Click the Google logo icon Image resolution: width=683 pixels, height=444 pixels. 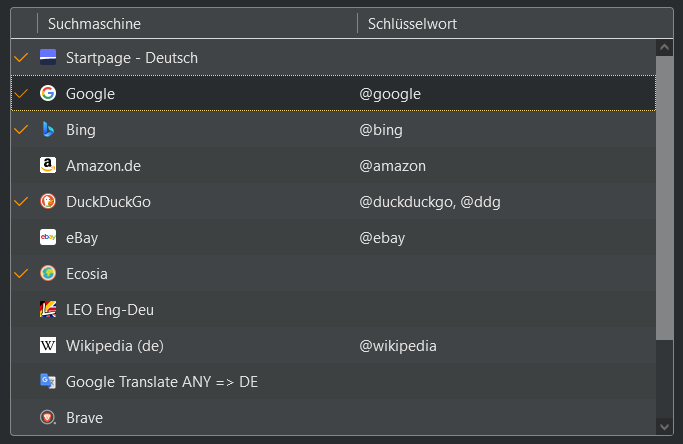[x=48, y=93]
